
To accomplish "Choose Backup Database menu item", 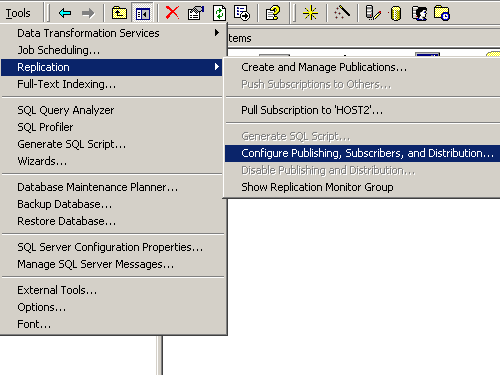I will (x=112, y=204).
